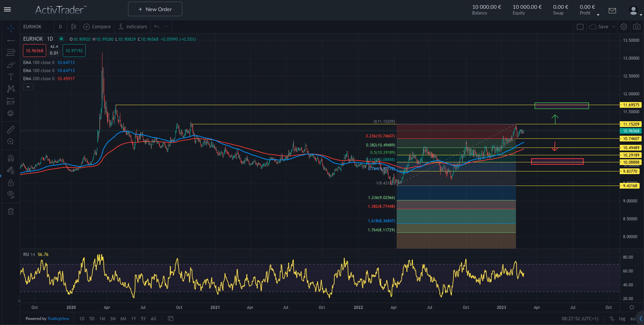The image size is (644, 325).
Task: Select the crosshair cursor tool
Action: coord(10,29)
